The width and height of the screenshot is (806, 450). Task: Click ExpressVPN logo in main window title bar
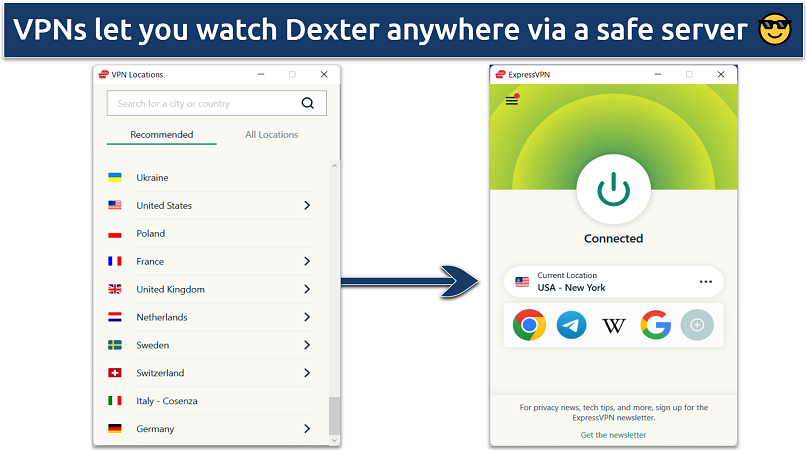(500, 75)
